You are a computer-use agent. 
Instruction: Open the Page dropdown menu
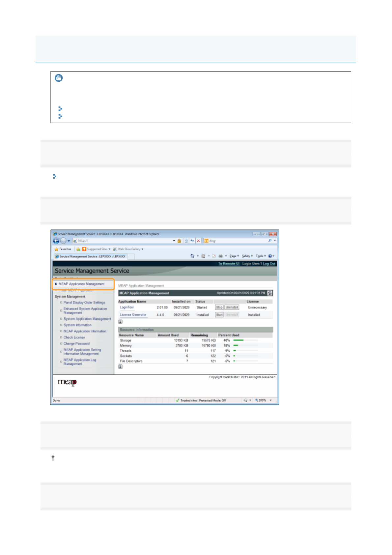point(234,256)
